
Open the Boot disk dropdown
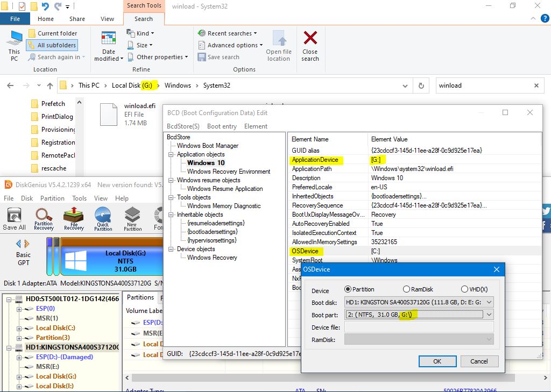pos(489,302)
